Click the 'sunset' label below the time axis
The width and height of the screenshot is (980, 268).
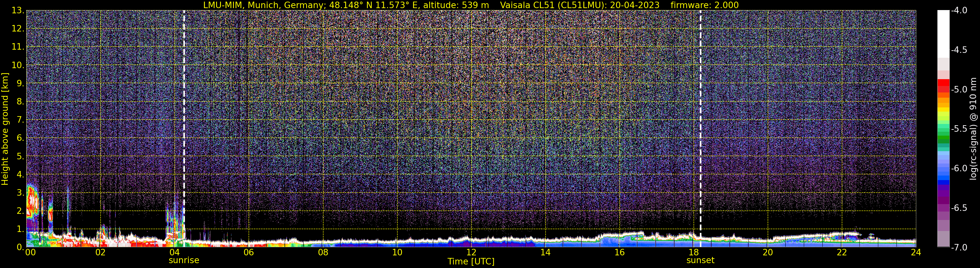click(x=700, y=261)
